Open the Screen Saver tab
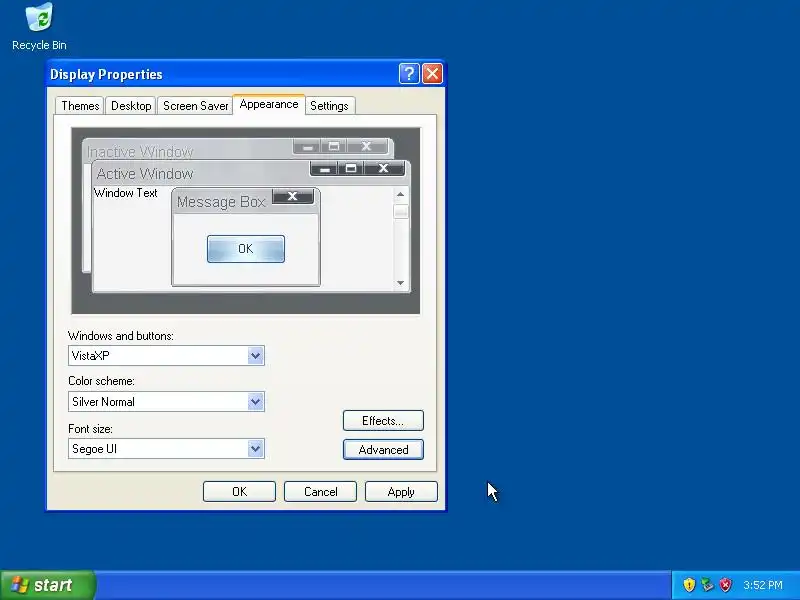This screenshot has width=800, height=600. (x=195, y=106)
